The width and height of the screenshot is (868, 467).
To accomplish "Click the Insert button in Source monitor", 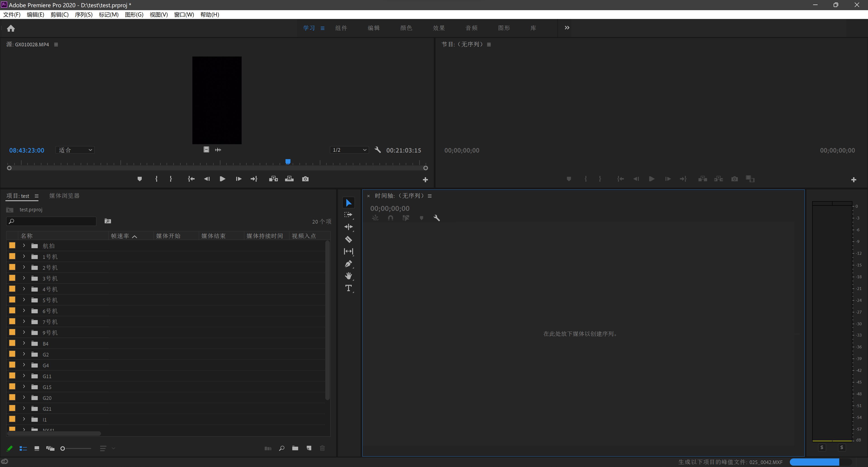I will (273, 179).
